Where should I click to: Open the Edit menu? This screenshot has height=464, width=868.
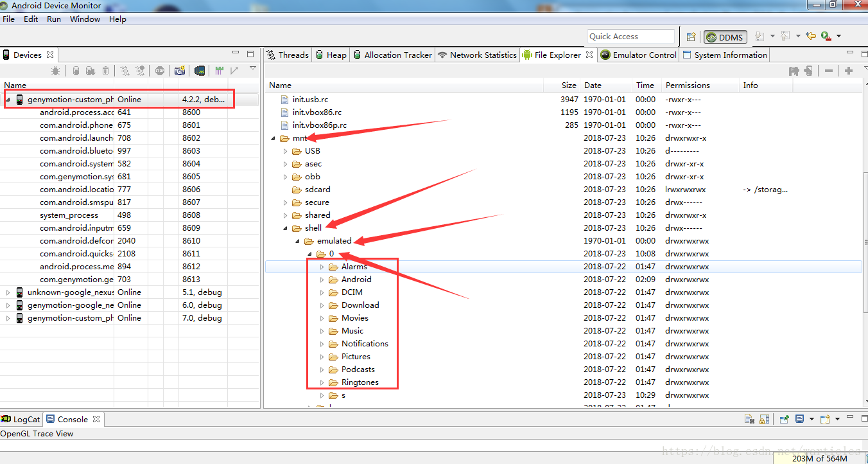[31, 19]
